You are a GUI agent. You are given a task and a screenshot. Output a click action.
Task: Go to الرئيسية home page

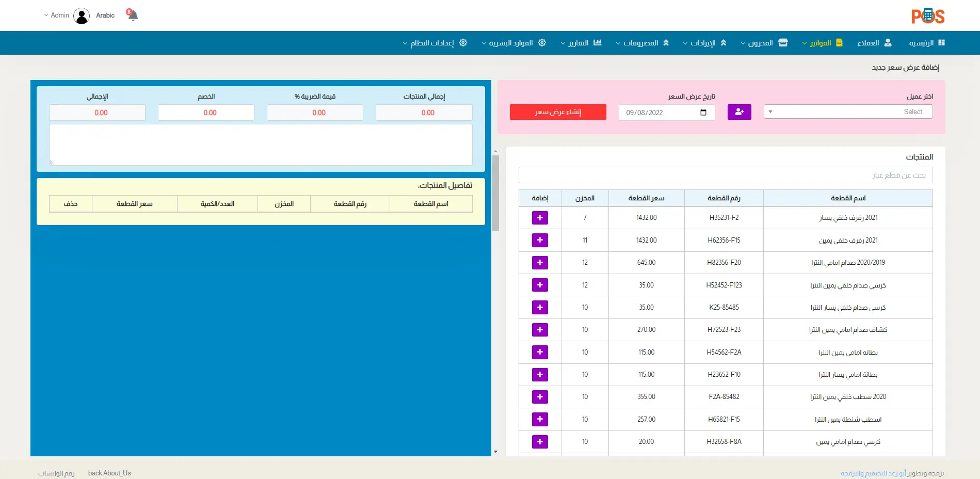pos(926,43)
